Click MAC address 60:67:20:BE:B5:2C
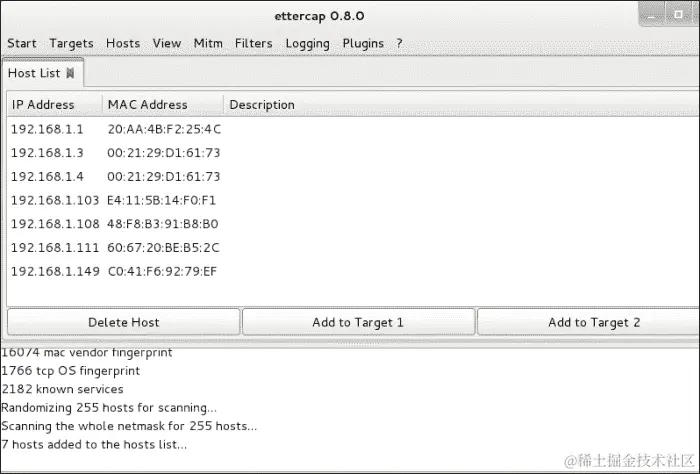 coord(163,247)
